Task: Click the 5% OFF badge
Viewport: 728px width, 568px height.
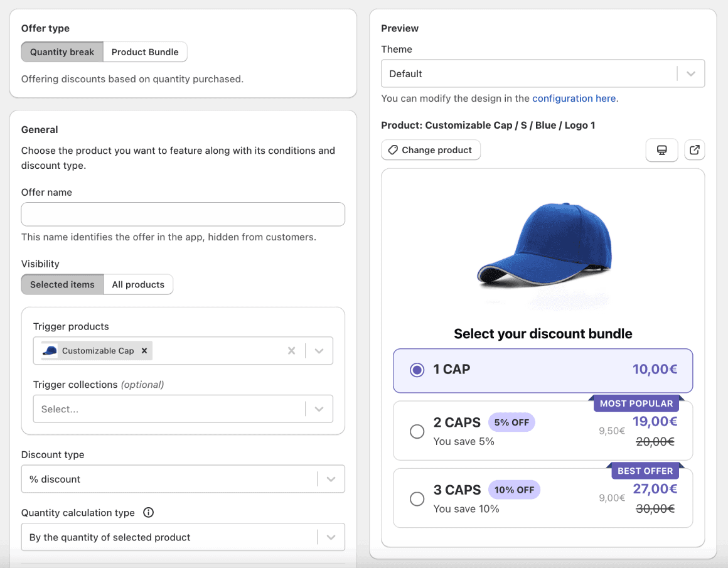Action: (511, 422)
